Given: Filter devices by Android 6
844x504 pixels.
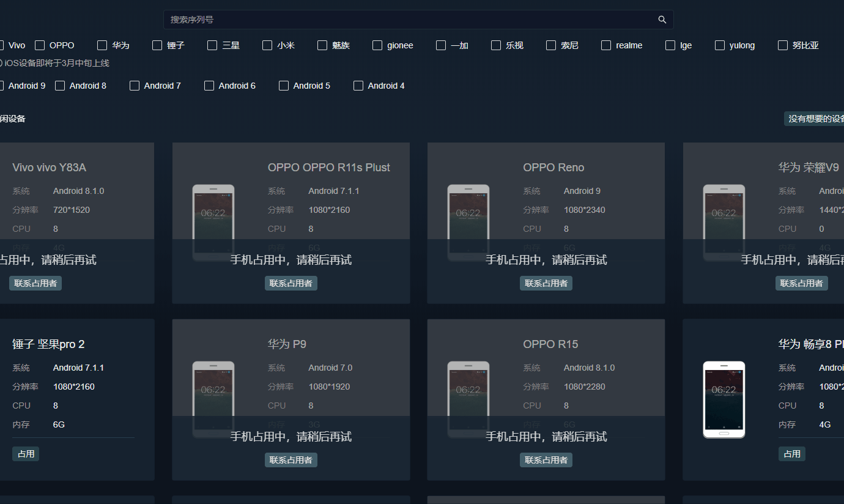Looking at the screenshot, I should [209, 86].
